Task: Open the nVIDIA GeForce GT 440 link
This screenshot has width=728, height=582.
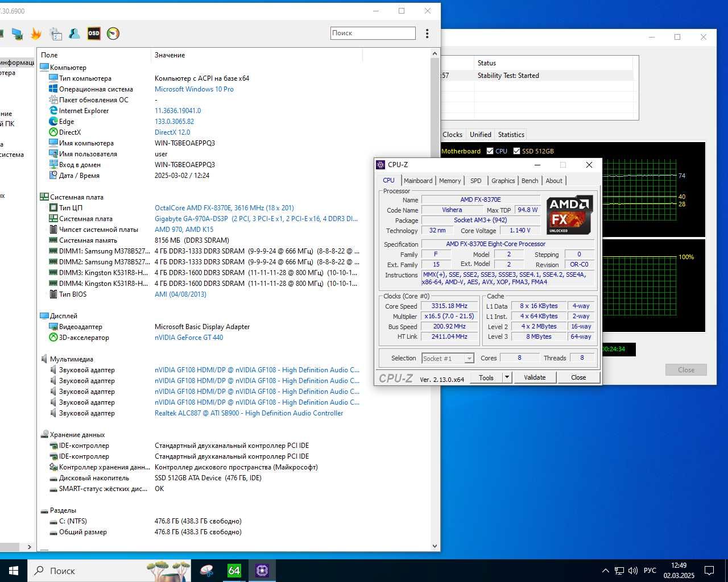Action: (189, 338)
